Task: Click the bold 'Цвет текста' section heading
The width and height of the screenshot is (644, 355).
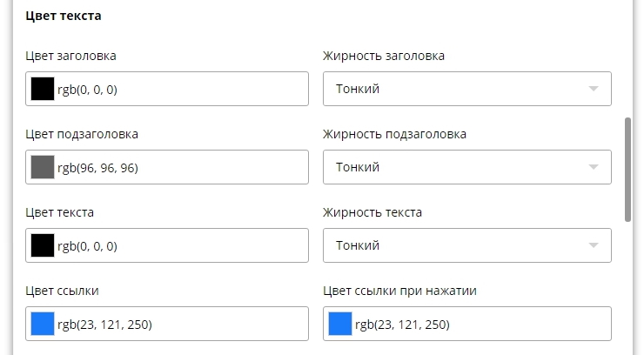Action: click(64, 16)
